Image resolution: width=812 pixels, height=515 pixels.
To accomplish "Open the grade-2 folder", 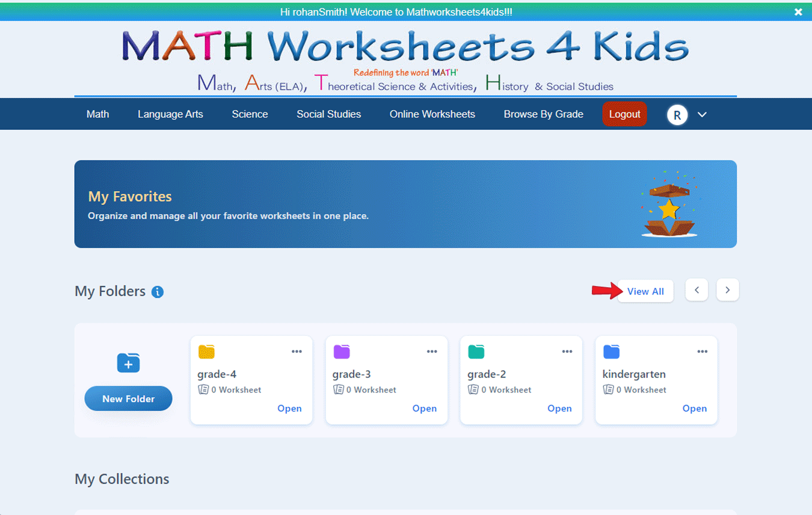I will coord(559,408).
